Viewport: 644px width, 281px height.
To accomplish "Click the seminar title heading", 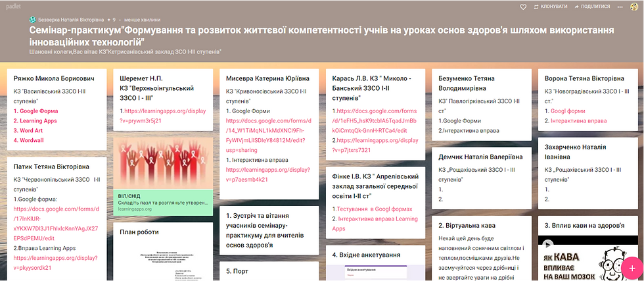I will [321, 36].
